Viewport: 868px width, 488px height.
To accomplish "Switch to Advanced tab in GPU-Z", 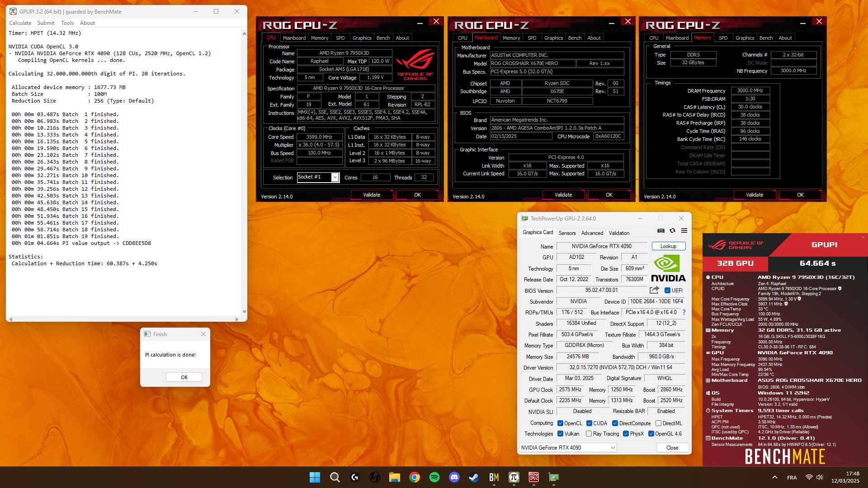I will (592, 233).
